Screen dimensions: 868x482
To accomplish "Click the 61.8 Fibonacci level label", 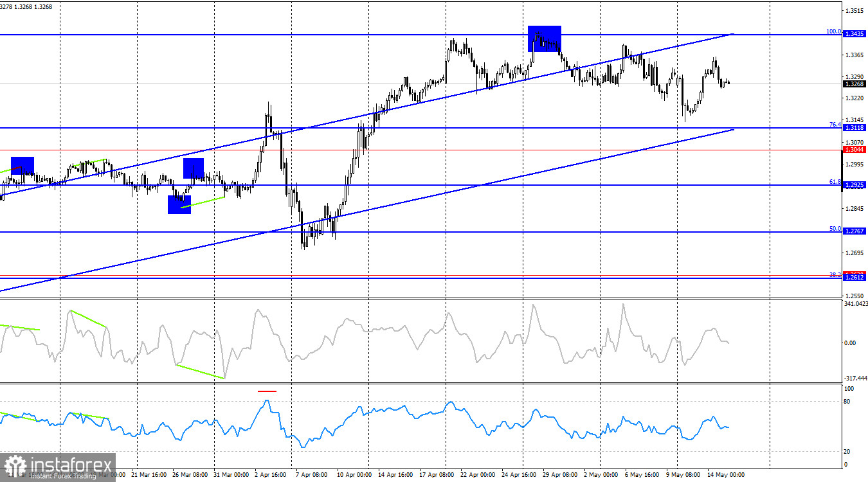I will [x=835, y=182].
